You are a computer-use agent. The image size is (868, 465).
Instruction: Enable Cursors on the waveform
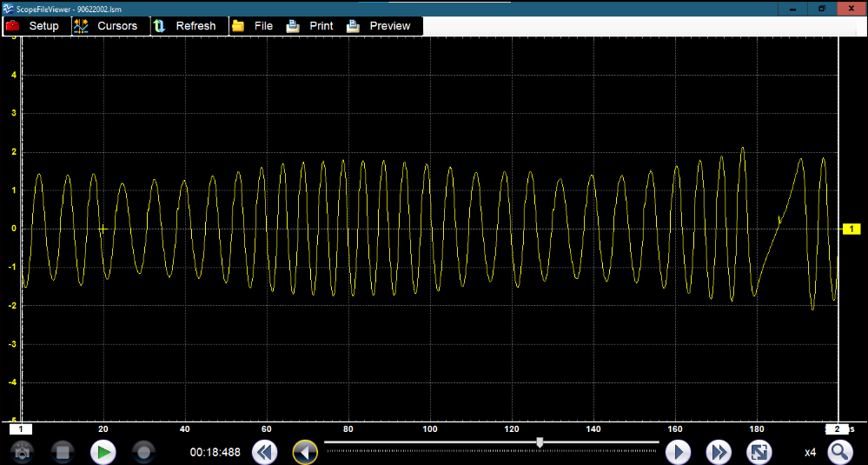[106, 26]
